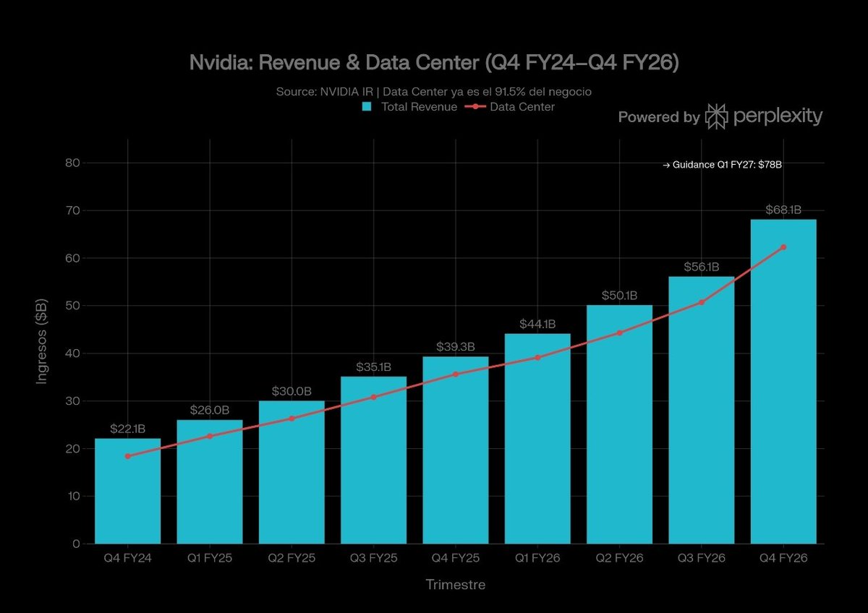Click the 'Q4 FY24' axis label
Image resolution: width=868 pixels, height=613 pixels.
[128, 559]
